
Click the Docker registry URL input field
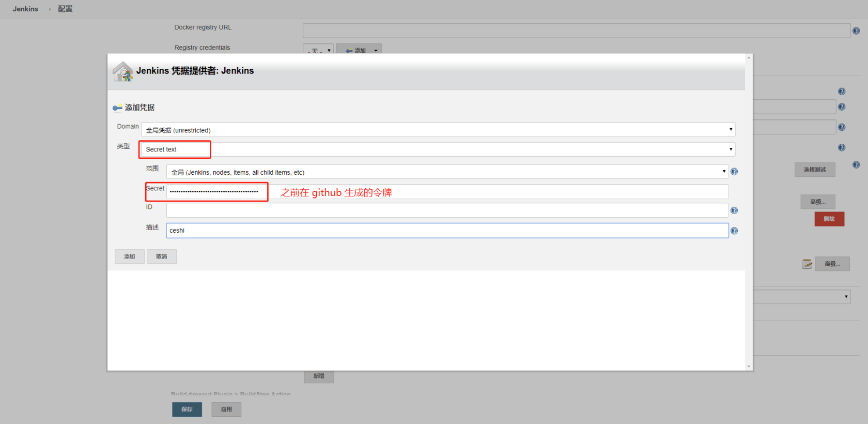click(577, 31)
